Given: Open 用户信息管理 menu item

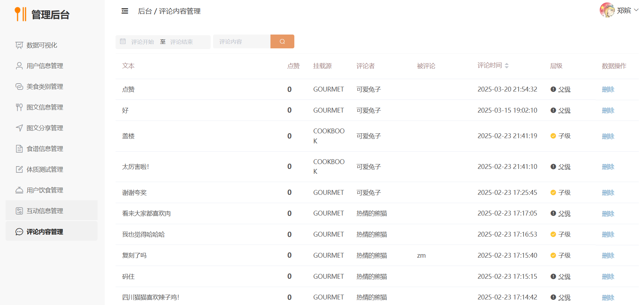Looking at the screenshot, I should point(52,66).
